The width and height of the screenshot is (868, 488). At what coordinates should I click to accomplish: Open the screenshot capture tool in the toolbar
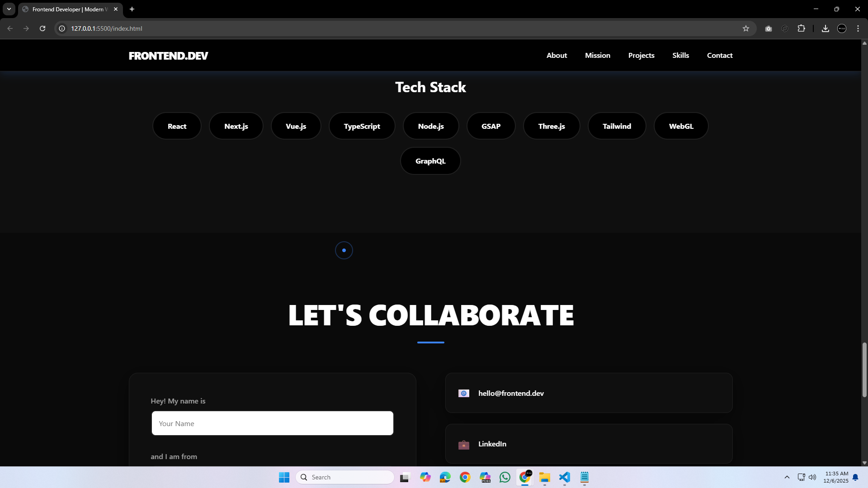point(769,28)
